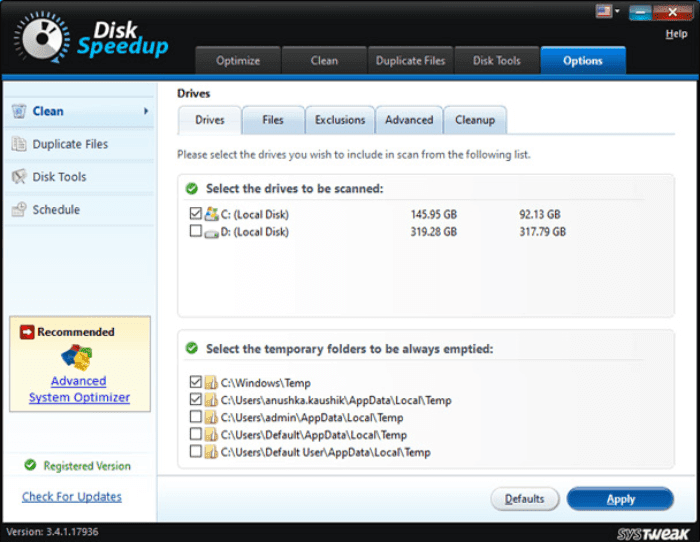The image size is (700, 542).
Task: Click the D: drive disk icon
Action: point(212,233)
